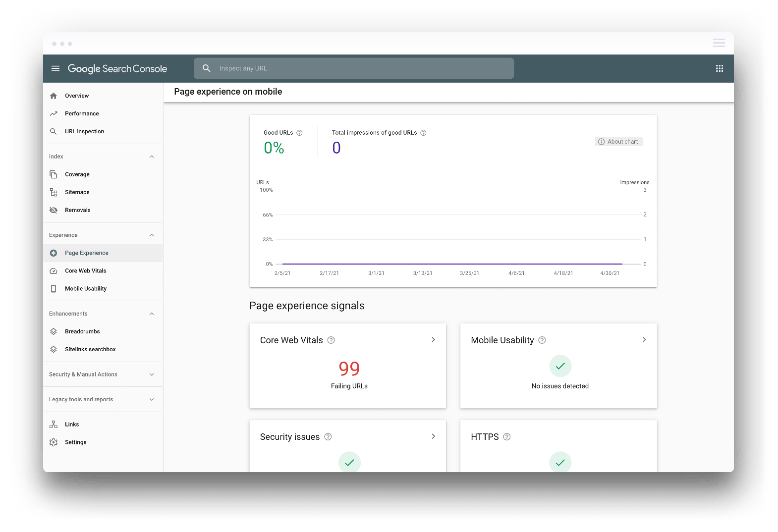Click help icon on Mobile Usability card
This screenshot has height=532, width=778.
[x=542, y=340]
